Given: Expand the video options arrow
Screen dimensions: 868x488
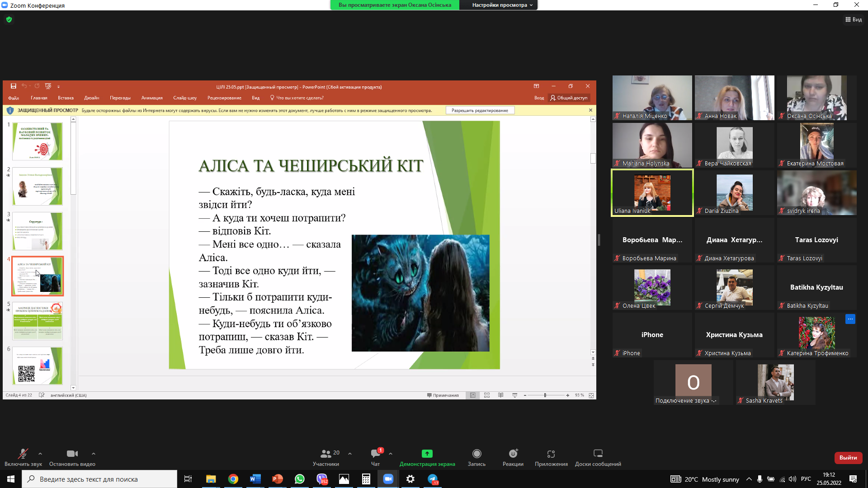Looking at the screenshot, I should 94,454.
